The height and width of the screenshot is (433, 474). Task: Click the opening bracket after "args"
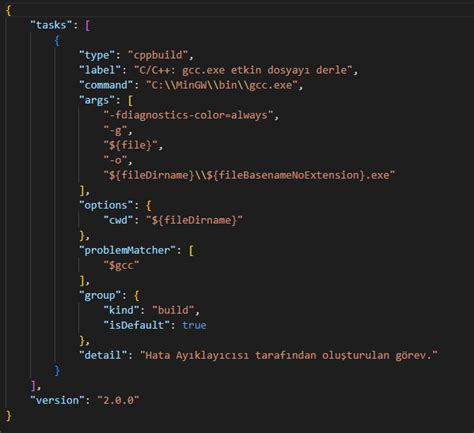coord(130,101)
